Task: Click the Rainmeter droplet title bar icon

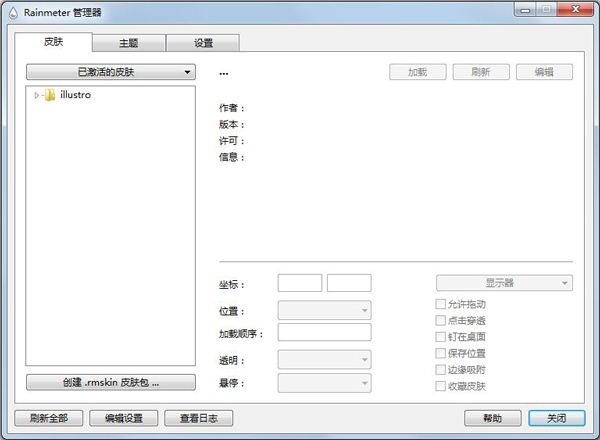Action: pyautogui.click(x=12, y=12)
